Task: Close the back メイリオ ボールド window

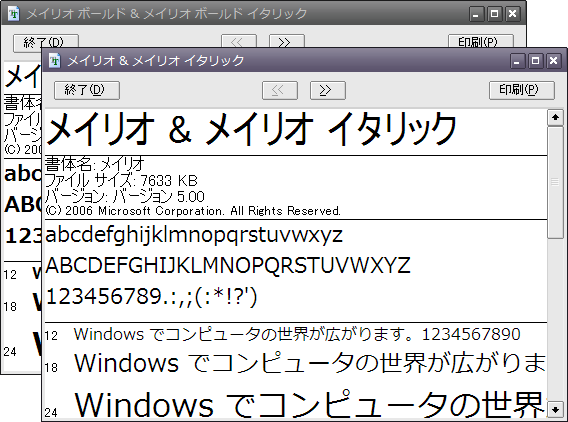Action: tap(513, 14)
